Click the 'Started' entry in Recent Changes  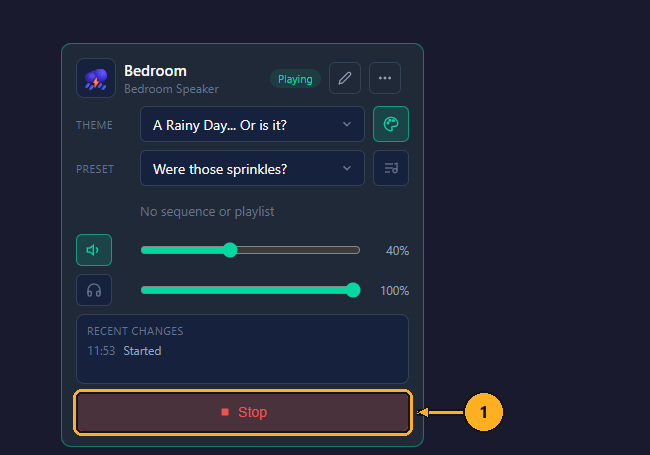tap(142, 351)
